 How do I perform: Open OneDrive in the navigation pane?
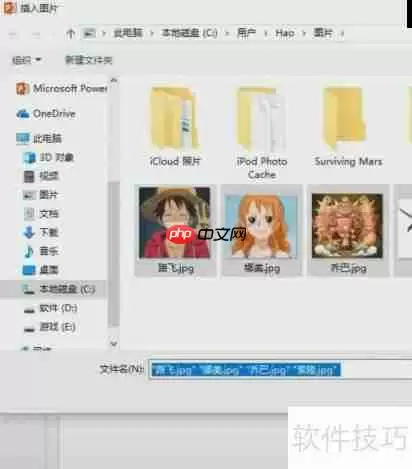point(46,114)
